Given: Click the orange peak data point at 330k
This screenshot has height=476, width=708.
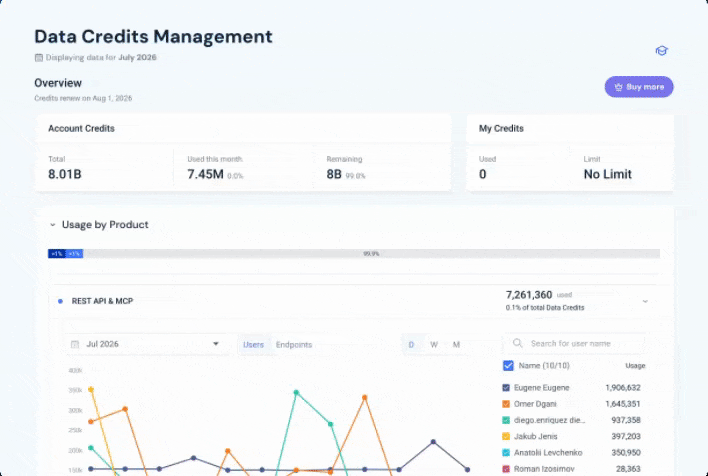Looking at the screenshot, I should 364,398.
